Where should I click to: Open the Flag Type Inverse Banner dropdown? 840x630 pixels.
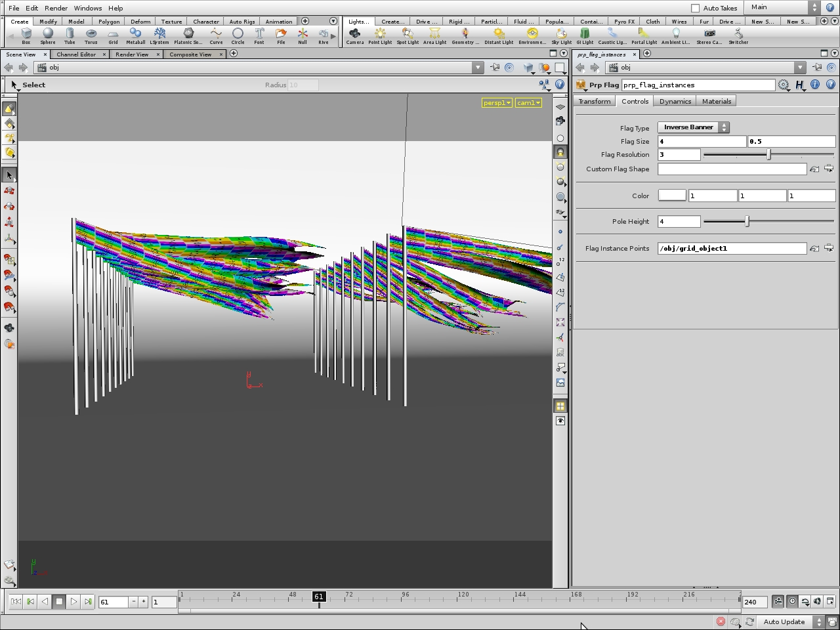693,127
